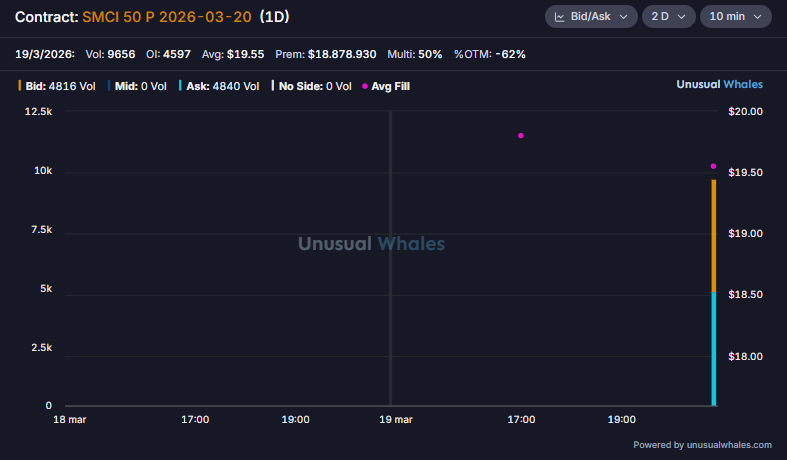Click the %OTM: -62% statistic
The width and height of the screenshot is (787, 460).
point(489,54)
